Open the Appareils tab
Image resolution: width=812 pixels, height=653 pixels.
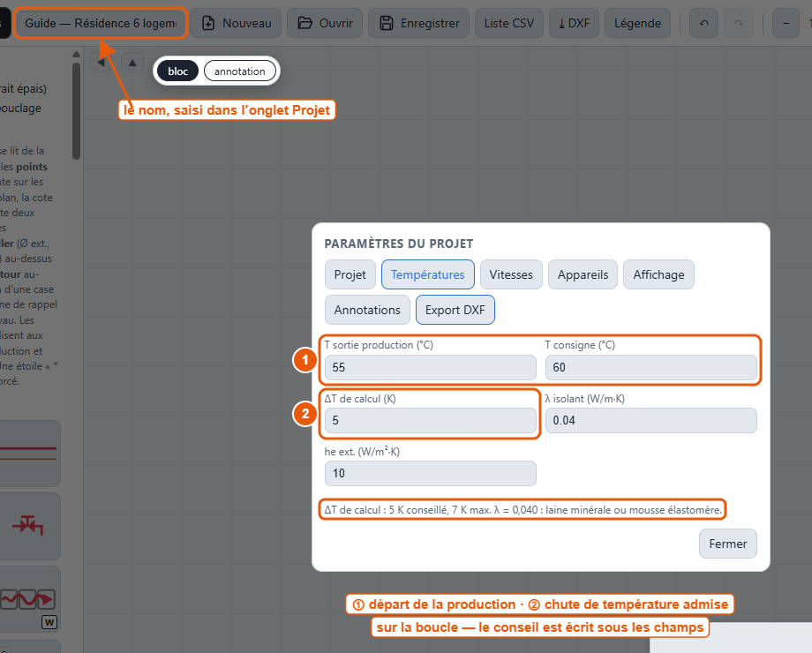click(583, 274)
